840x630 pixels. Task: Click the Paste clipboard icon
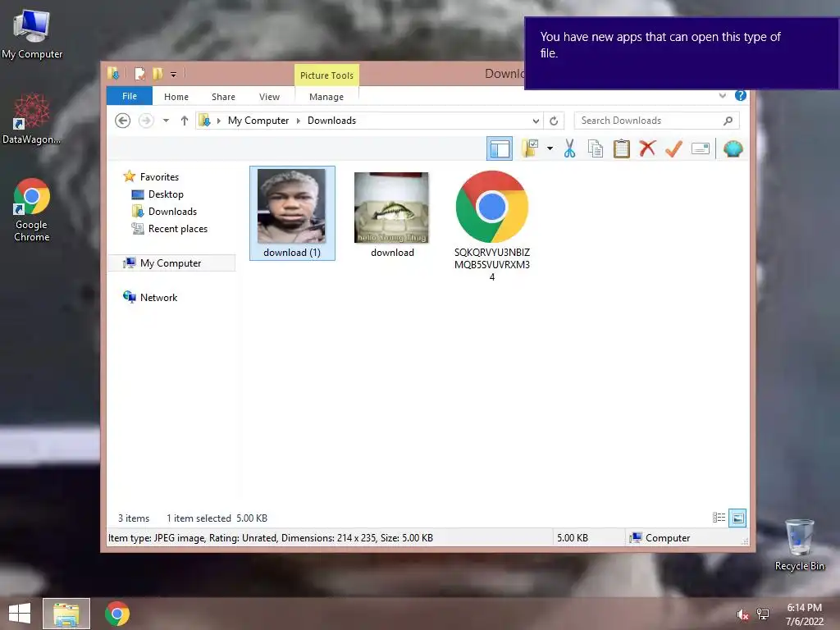(622, 148)
